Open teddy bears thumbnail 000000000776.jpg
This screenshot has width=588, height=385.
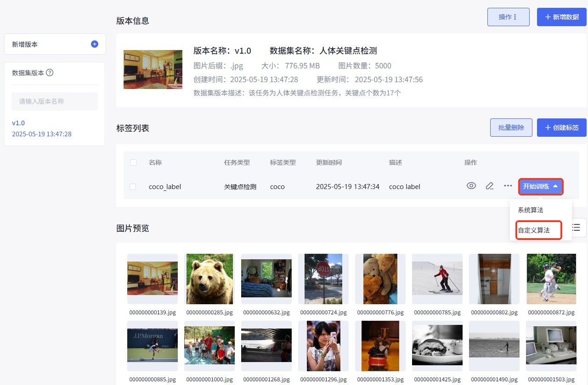[x=380, y=279]
